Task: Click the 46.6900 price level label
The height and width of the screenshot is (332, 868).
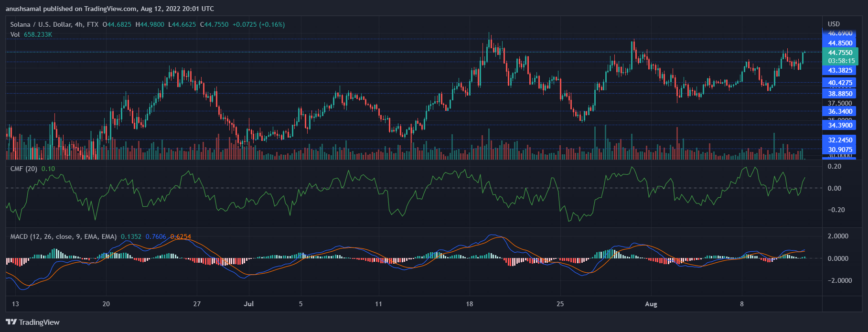Action: tap(840, 33)
